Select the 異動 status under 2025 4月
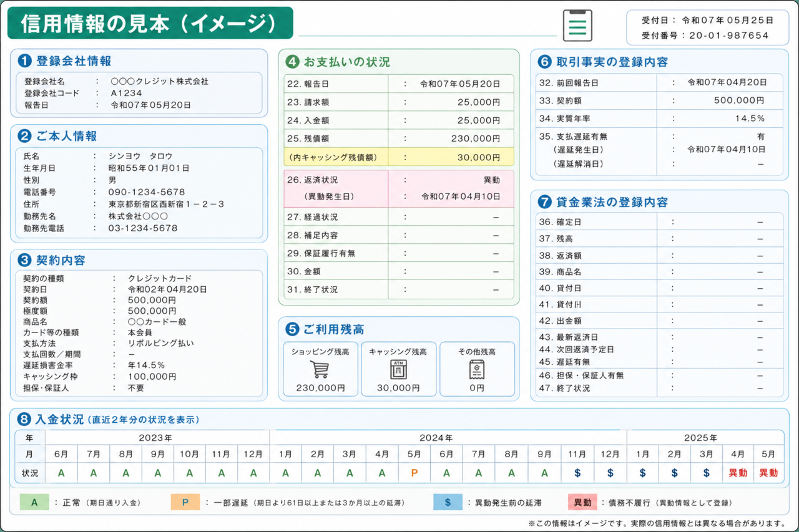 point(738,473)
